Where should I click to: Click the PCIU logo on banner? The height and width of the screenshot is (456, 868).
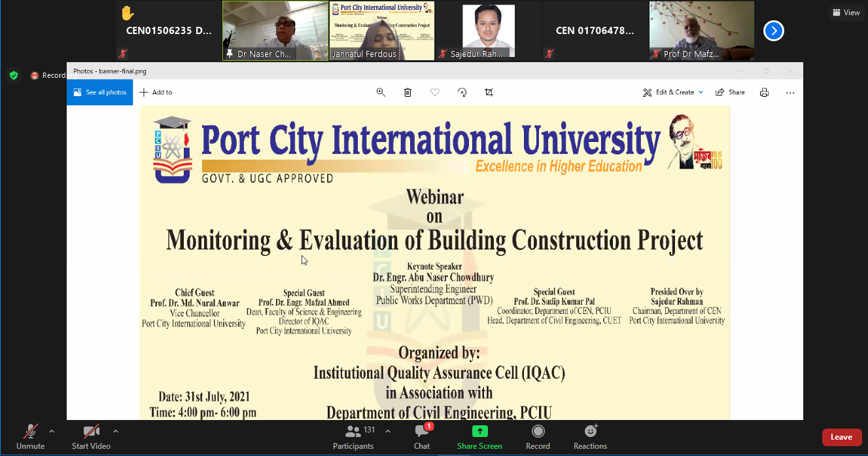[172, 150]
